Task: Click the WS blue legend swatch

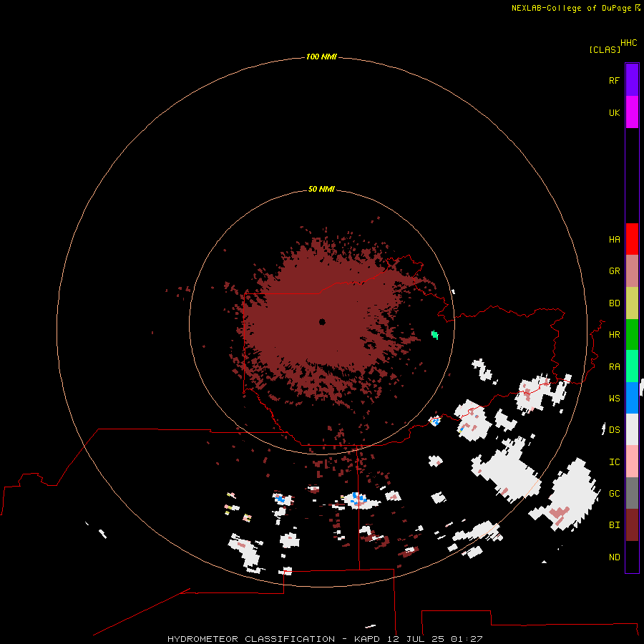Action: [x=632, y=398]
